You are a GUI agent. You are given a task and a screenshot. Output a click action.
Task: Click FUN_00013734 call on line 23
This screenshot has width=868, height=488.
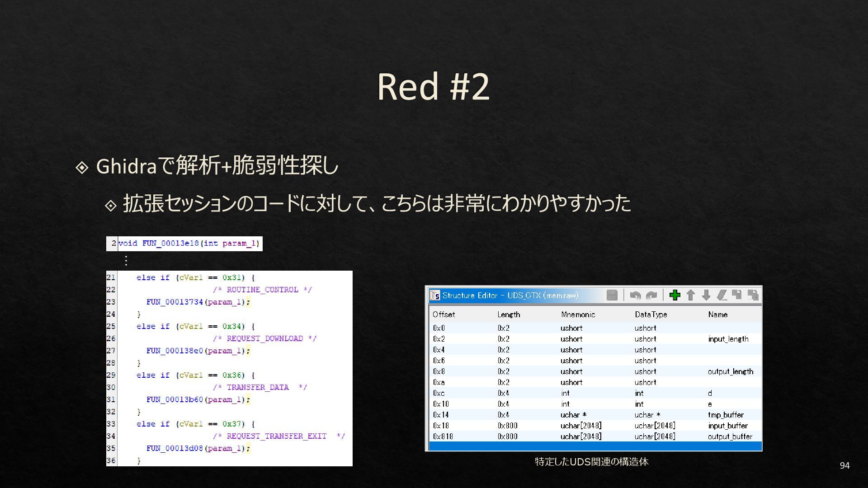coord(175,302)
